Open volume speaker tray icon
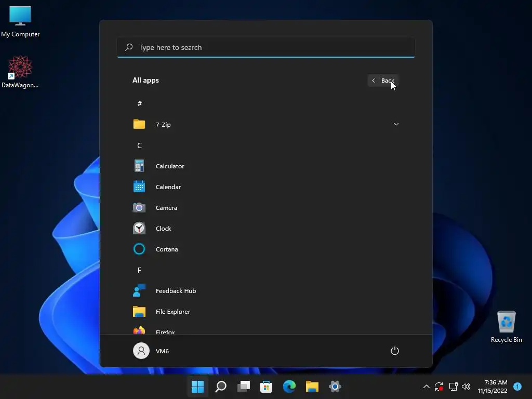The width and height of the screenshot is (532, 399). 466,387
